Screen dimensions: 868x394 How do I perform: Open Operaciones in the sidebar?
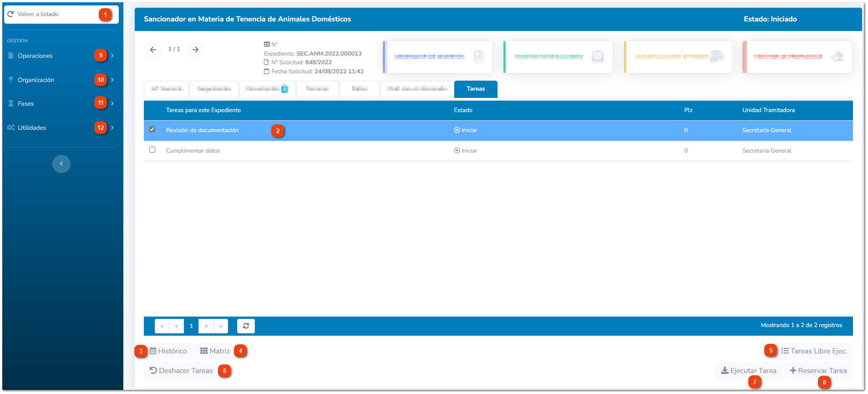[x=35, y=56]
